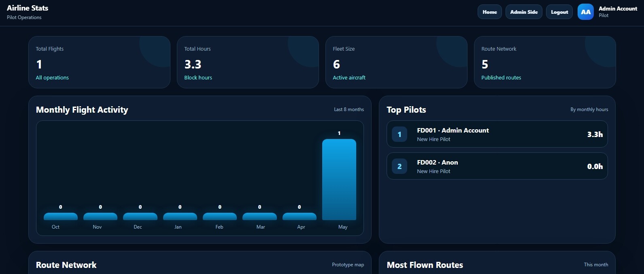Click the Most Flown Routes heading
The image size is (644, 274).
tap(425, 265)
